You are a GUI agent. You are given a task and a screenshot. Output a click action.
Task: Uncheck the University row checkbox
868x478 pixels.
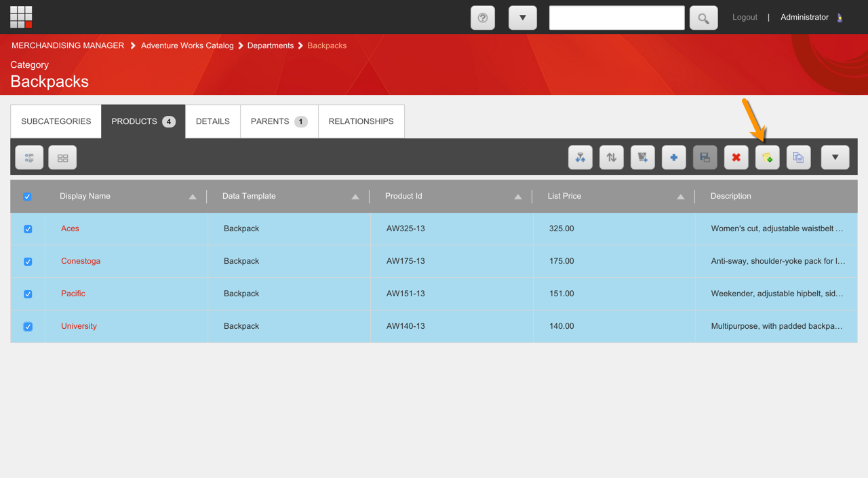(28, 327)
